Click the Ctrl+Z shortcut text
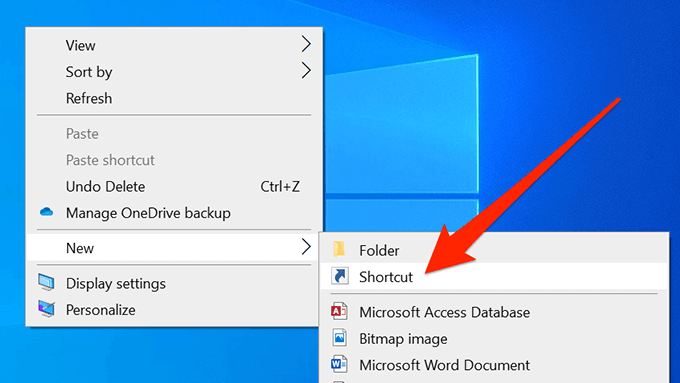Image resolution: width=680 pixels, height=383 pixels. point(280,187)
